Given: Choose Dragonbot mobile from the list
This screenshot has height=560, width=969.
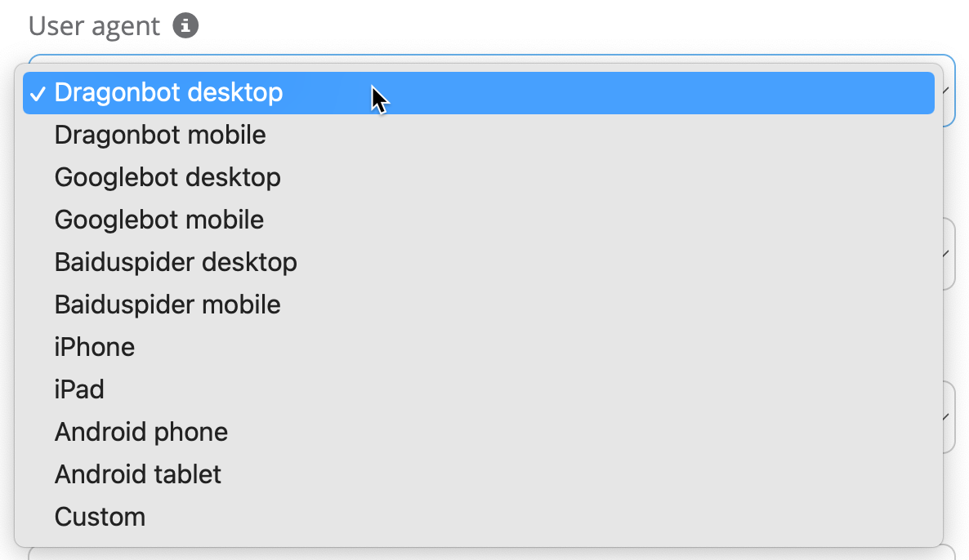Looking at the screenshot, I should click(160, 135).
